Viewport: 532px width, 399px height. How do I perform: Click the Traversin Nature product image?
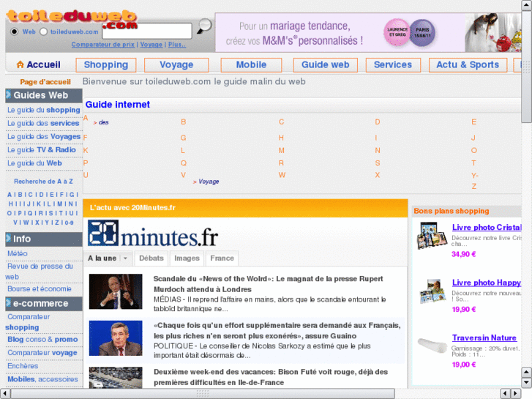pyautogui.click(x=432, y=346)
